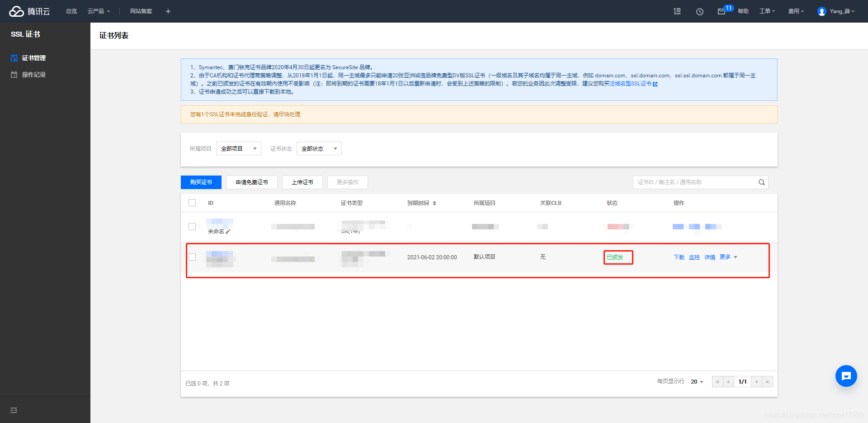The image size is (868, 423).
Task: Click the user avatar icon
Action: click(x=822, y=11)
